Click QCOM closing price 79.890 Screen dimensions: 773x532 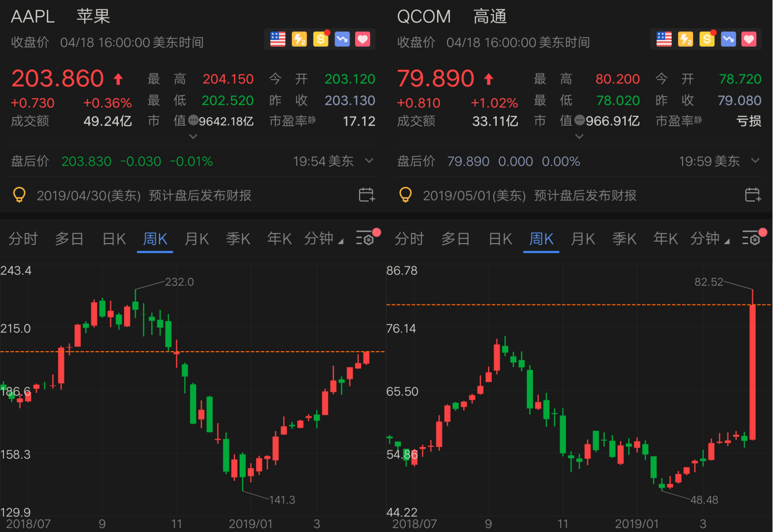(435, 79)
